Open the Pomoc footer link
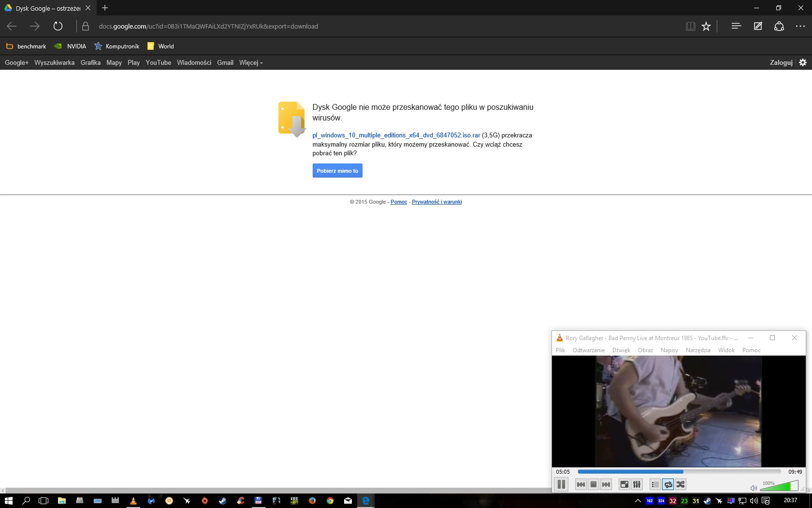The height and width of the screenshot is (508, 812). [399, 202]
